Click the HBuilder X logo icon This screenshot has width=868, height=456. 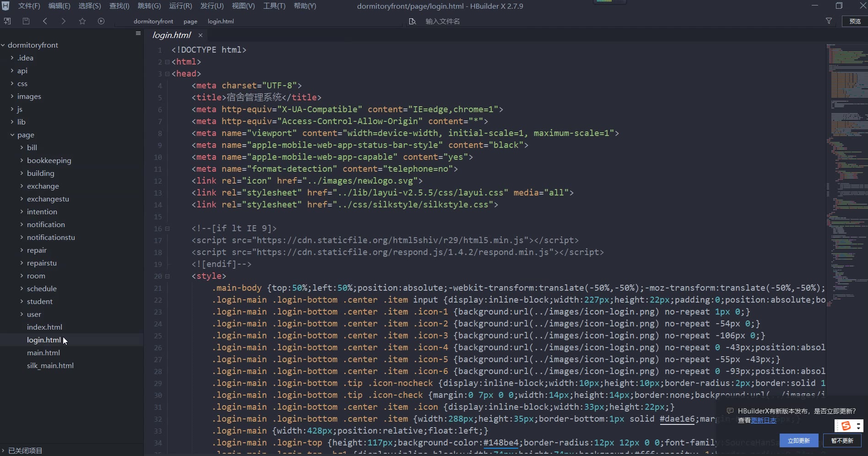(5, 6)
